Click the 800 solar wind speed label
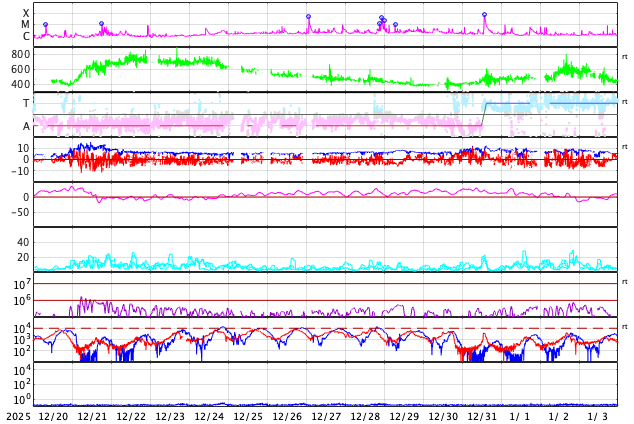This screenshot has height=424, width=634. (x=20, y=54)
